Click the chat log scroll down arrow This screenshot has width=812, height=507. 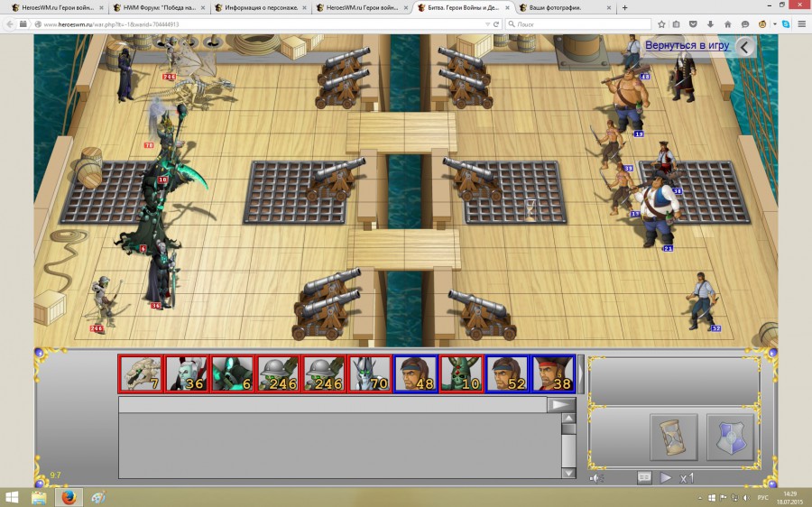[568, 473]
